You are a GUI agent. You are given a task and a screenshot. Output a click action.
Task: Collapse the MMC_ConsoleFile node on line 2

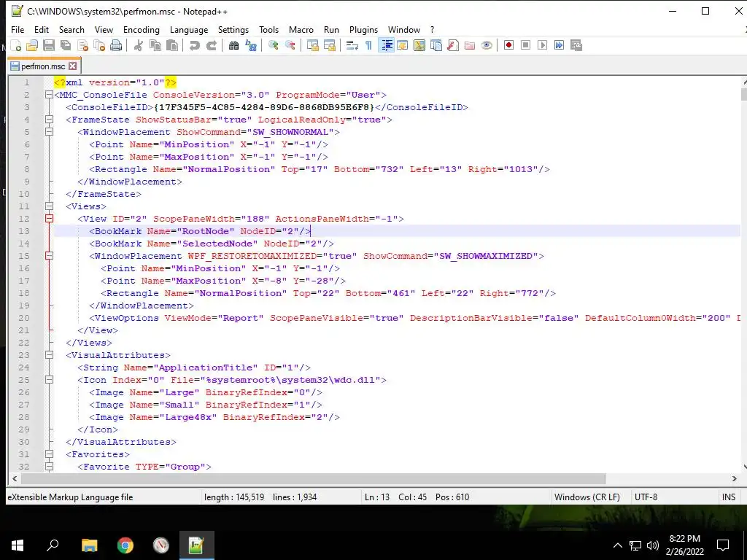pyautogui.click(x=49, y=95)
